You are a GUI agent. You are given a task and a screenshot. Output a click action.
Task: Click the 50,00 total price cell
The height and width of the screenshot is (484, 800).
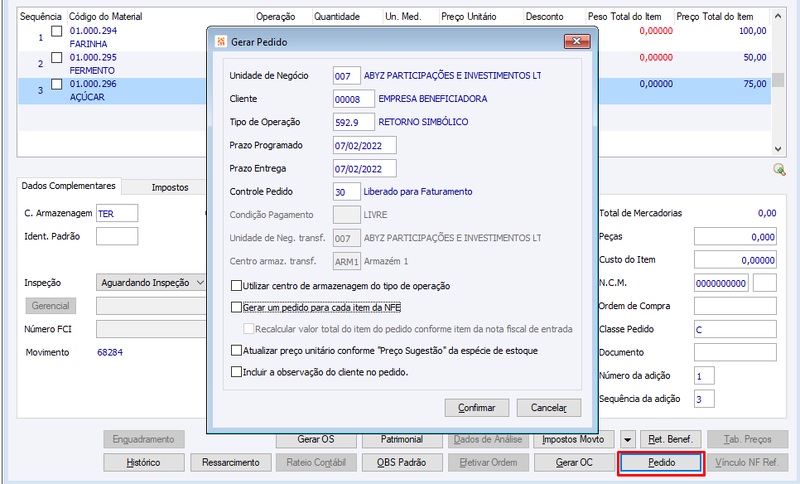[755, 57]
